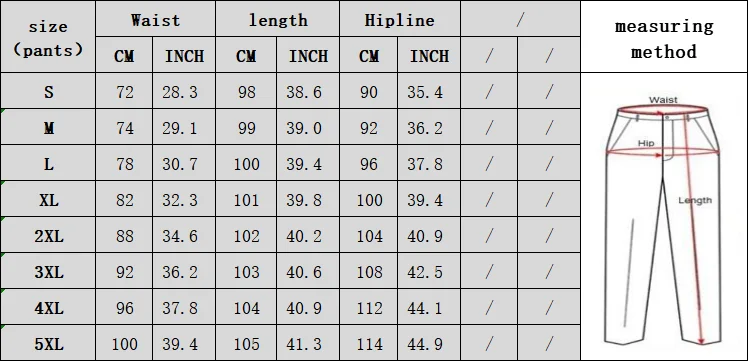Click the XL waist value 82
This screenshot has height=361, width=748.
(125, 200)
